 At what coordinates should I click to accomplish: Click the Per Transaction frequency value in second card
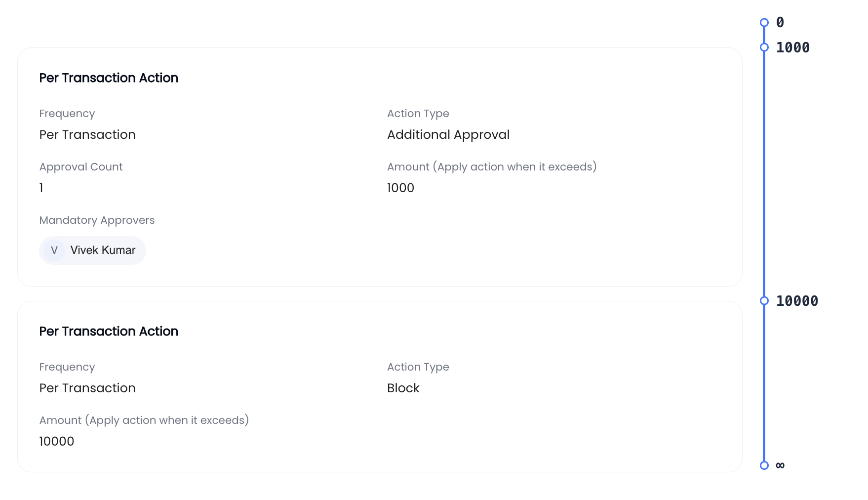tap(87, 388)
